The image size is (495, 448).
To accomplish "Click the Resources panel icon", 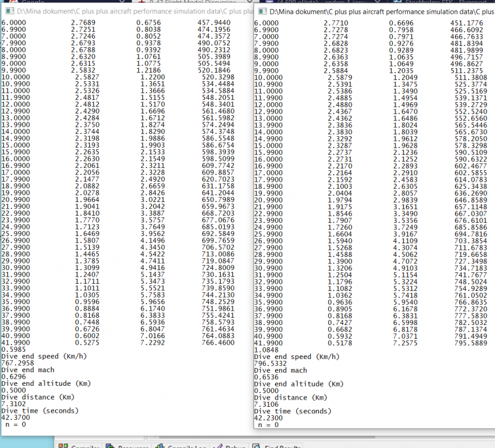I will pyautogui.click(x=110, y=444).
